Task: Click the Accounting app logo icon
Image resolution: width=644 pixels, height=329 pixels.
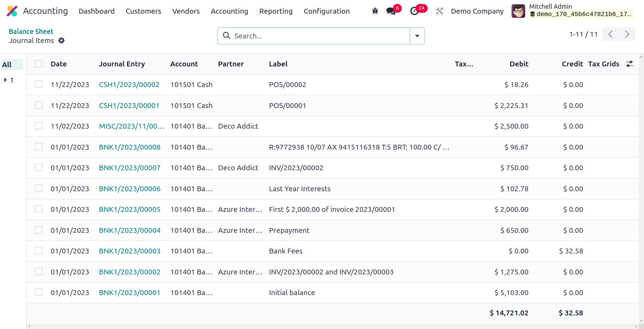Action: (12, 11)
